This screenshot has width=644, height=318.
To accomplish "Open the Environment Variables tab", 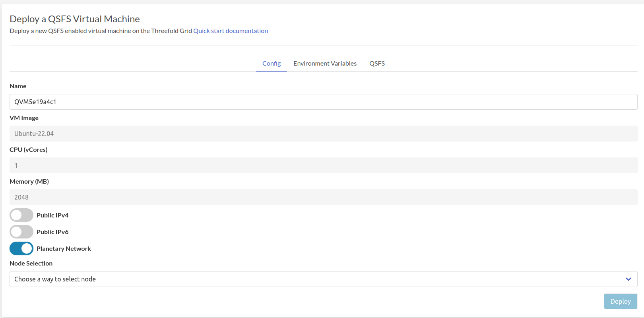I will click(325, 64).
